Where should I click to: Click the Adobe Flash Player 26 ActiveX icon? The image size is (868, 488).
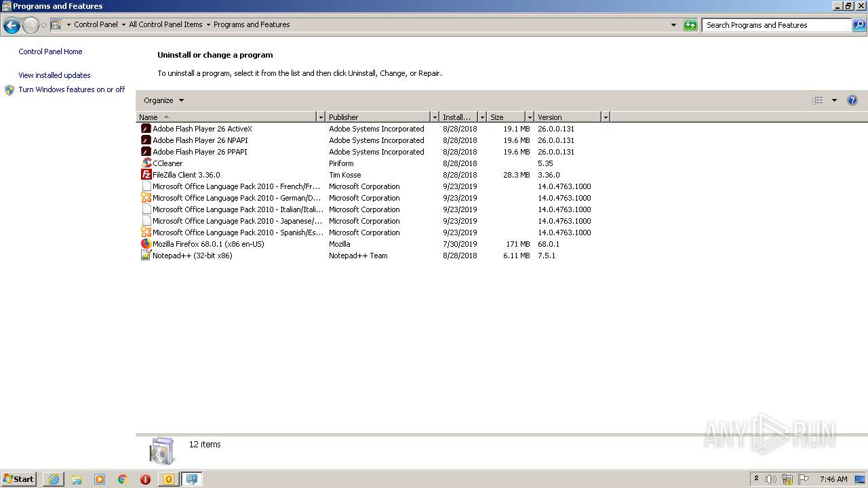(x=146, y=129)
